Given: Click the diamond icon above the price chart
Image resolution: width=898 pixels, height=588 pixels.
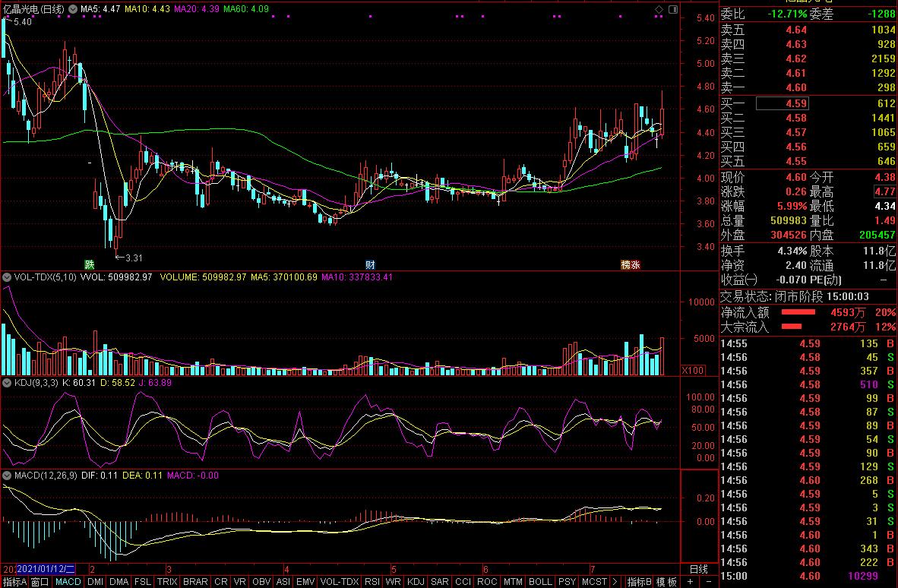Looking at the screenshot, I should coord(658,9).
